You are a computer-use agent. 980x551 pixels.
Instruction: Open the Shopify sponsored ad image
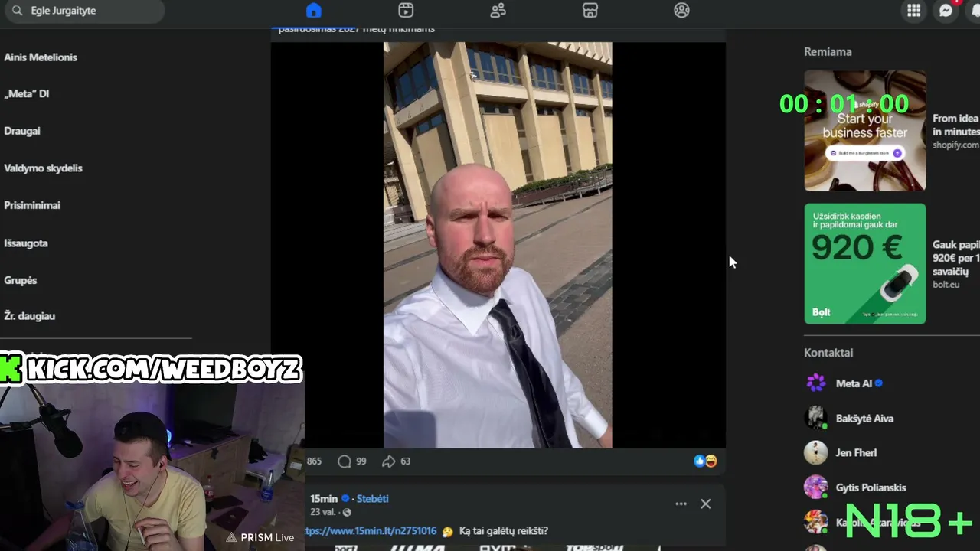pyautogui.click(x=865, y=131)
